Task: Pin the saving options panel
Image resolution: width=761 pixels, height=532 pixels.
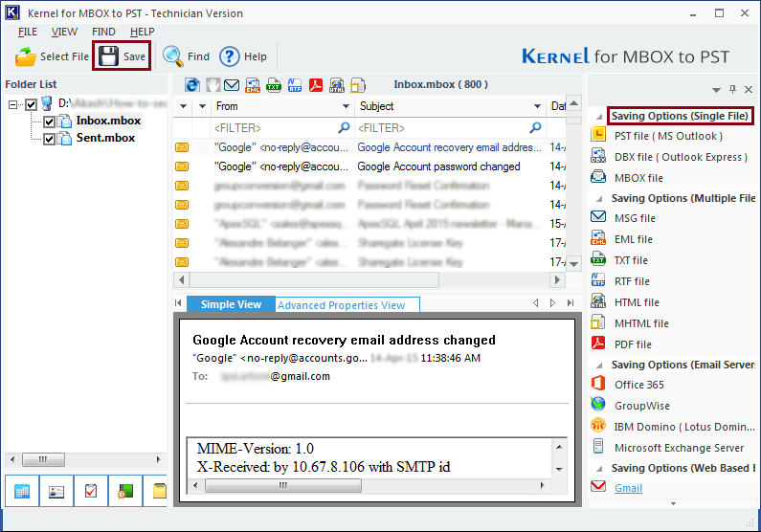Action: pyautogui.click(x=732, y=89)
